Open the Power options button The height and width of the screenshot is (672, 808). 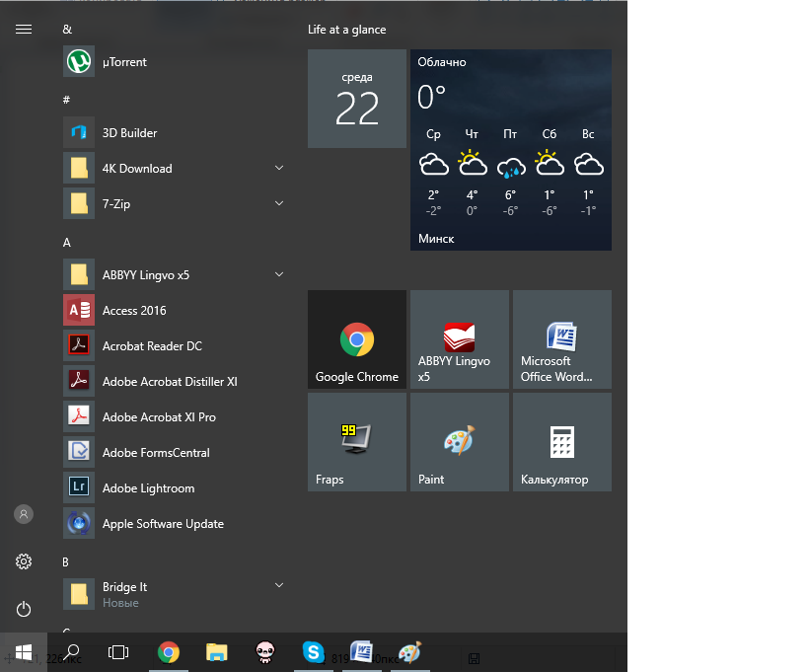[24, 610]
